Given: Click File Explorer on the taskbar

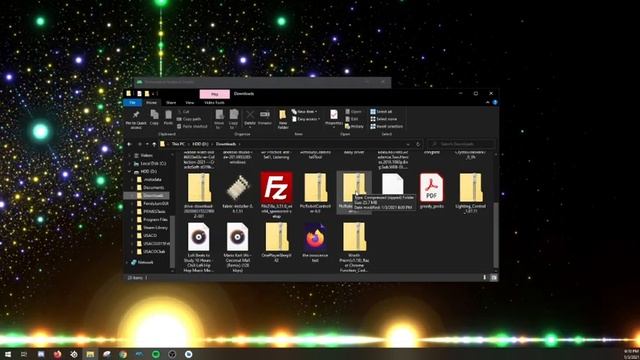Looking at the screenshot, I should pyautogui.click(x=90, y=354).
